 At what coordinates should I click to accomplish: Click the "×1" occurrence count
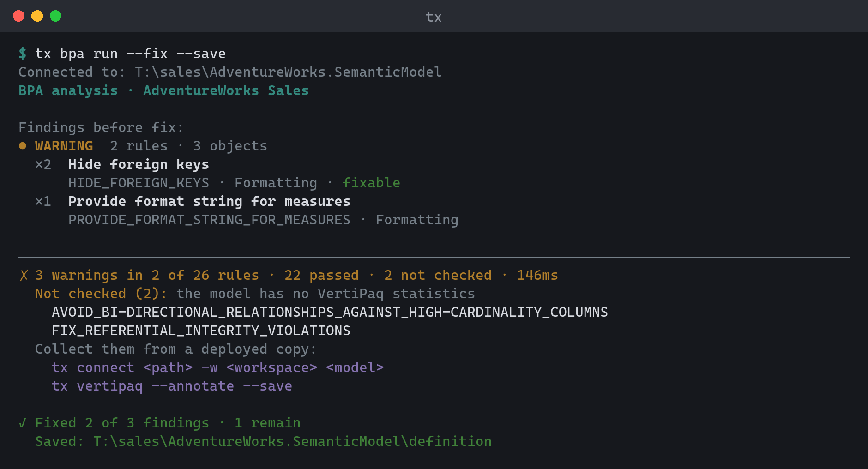point(43,201)
